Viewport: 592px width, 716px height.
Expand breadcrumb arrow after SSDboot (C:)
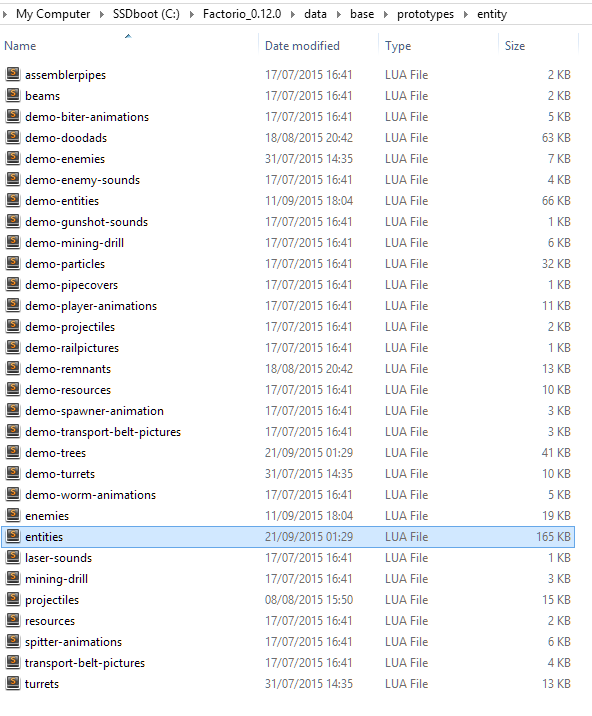192,14
